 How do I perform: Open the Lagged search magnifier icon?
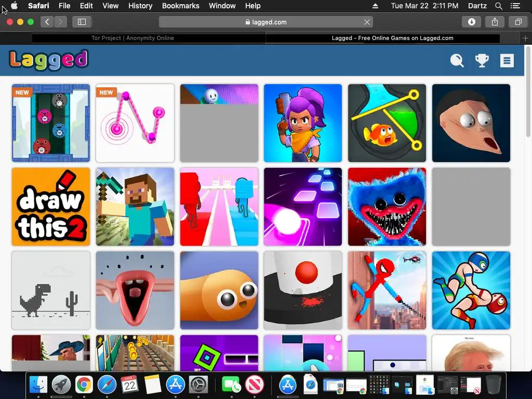pyautogui.click(x=457, y=61)
